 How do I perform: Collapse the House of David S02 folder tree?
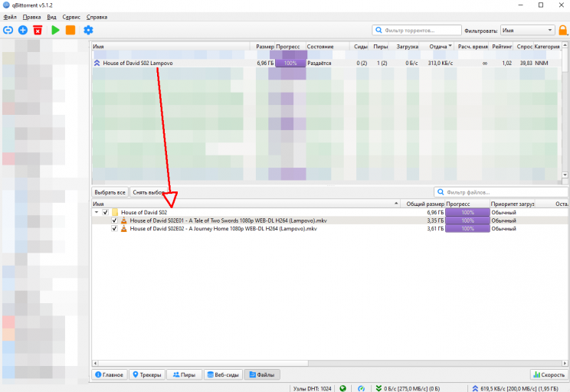[x=97, y=212]
